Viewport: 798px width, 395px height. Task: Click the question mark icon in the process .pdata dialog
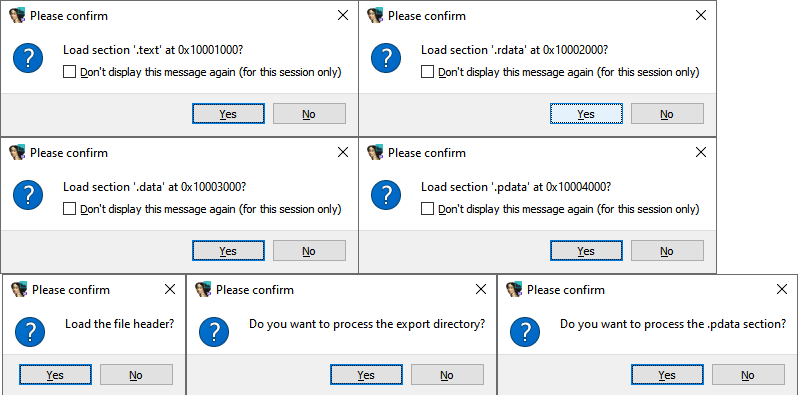[x=525, y=332]
